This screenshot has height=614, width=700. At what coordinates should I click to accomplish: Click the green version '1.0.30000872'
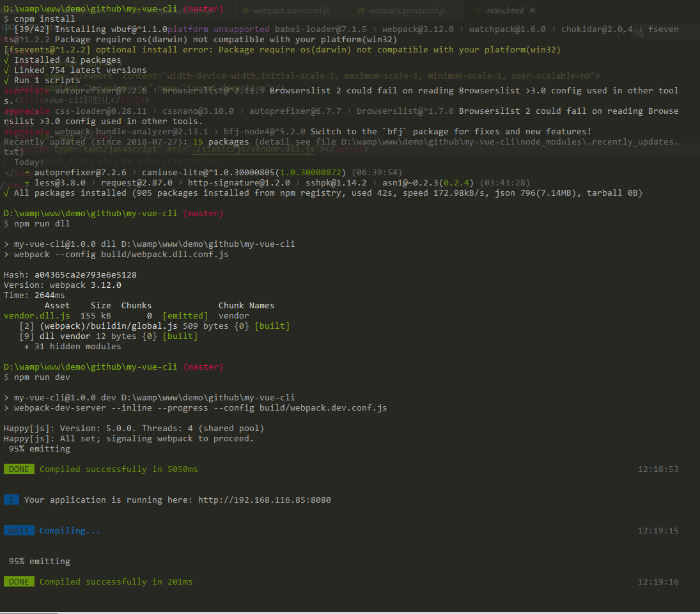[311, 172]
